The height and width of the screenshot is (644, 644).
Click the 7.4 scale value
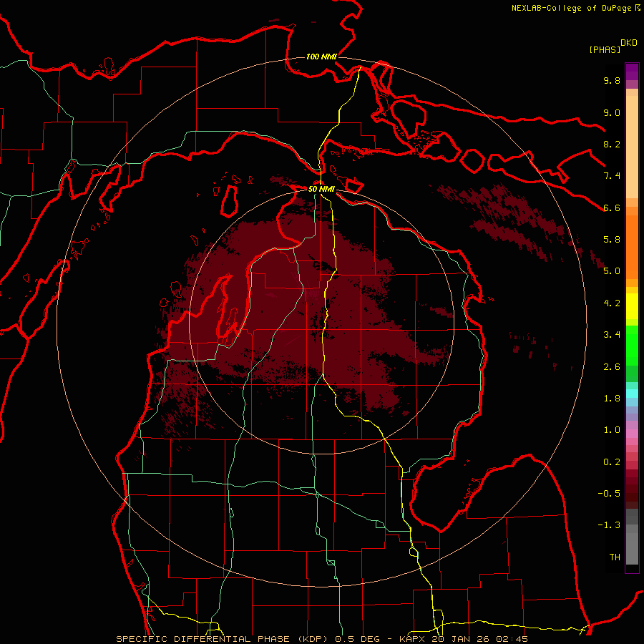coord(612,176)
